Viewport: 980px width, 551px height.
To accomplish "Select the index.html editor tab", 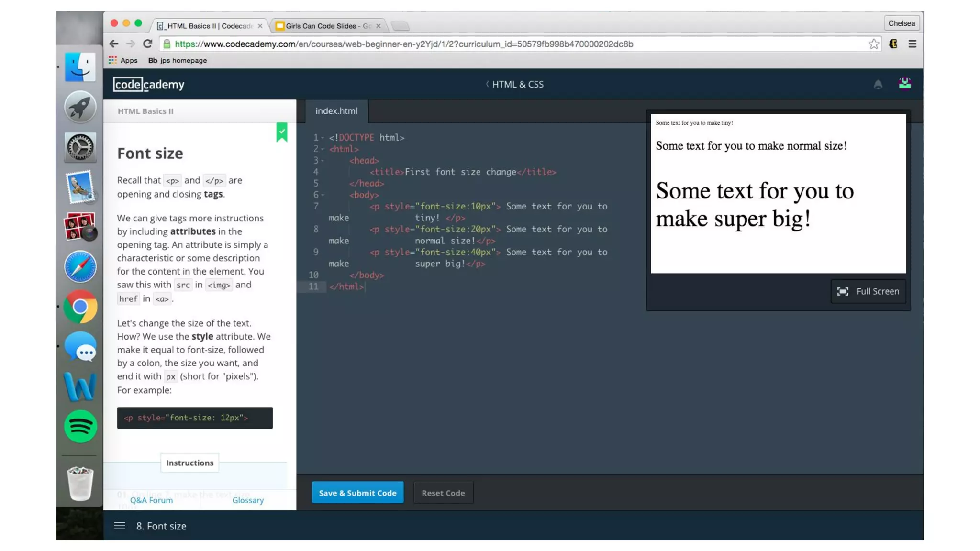I will [x=336, y=111].
